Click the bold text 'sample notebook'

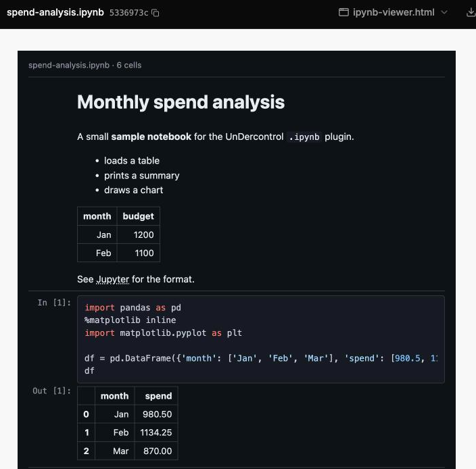click(x=151, y=137)
